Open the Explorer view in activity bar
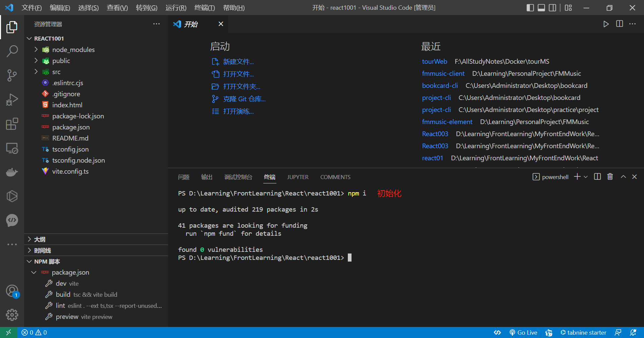This screenshot has width=644, height=338. (x=12, y=27)
